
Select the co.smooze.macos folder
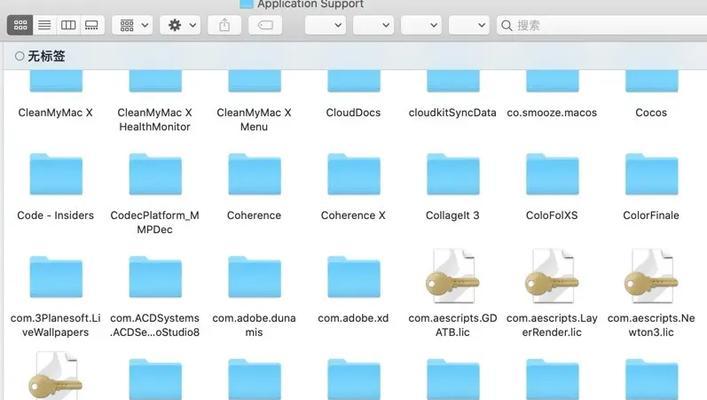pyautogui.click(x=552, y=81)
